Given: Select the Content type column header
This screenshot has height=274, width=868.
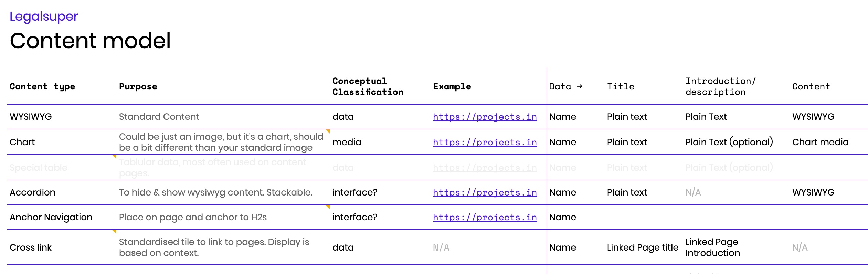Looking at the screenshot, I should coord(42,87).
